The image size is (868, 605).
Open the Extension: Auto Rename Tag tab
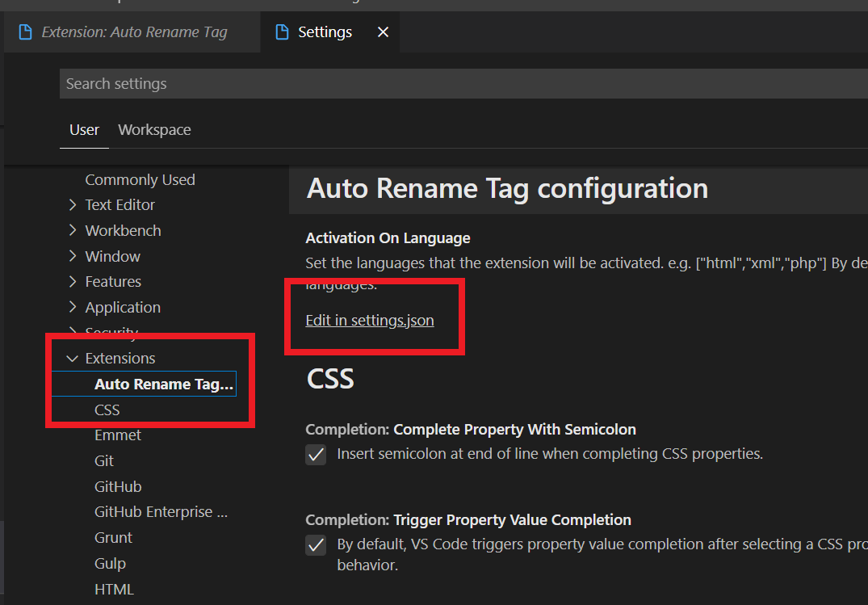tap(132, 32)
